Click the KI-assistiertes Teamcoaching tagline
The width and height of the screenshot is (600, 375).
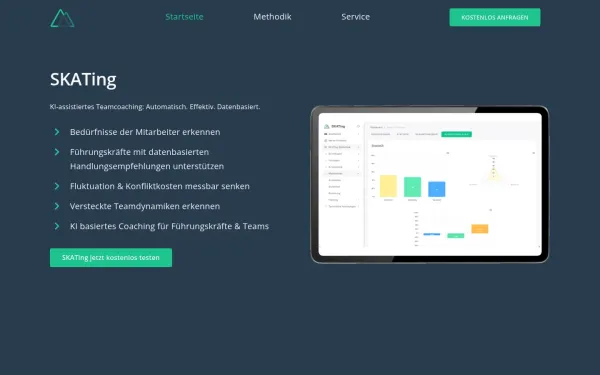(x=155, y=107)
